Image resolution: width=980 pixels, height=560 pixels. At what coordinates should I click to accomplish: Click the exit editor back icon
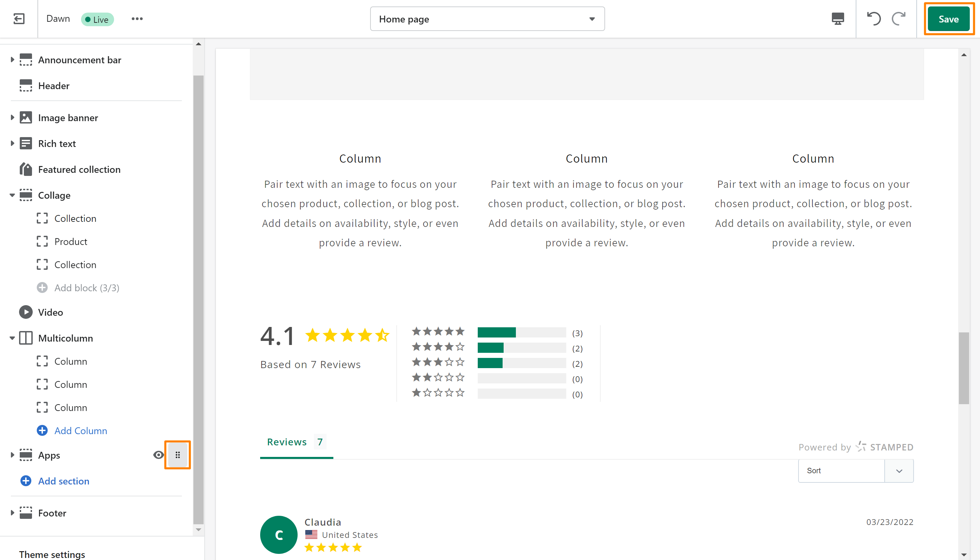pos(19,19)
